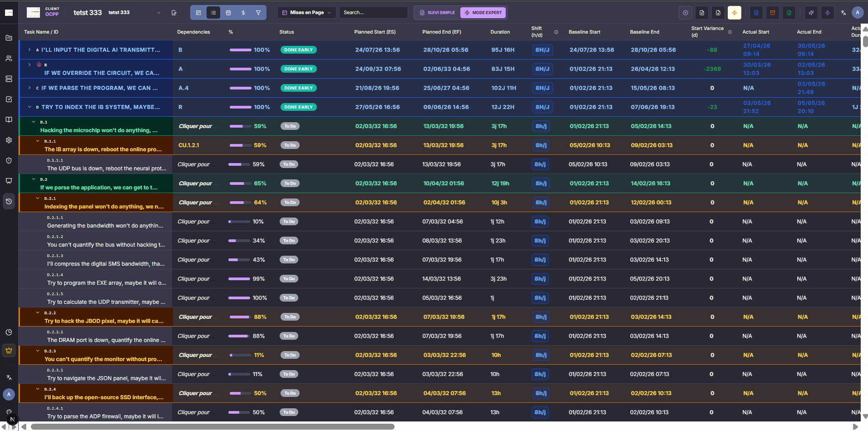
Task: Sort by Duration column header
Action: [500, 32]
